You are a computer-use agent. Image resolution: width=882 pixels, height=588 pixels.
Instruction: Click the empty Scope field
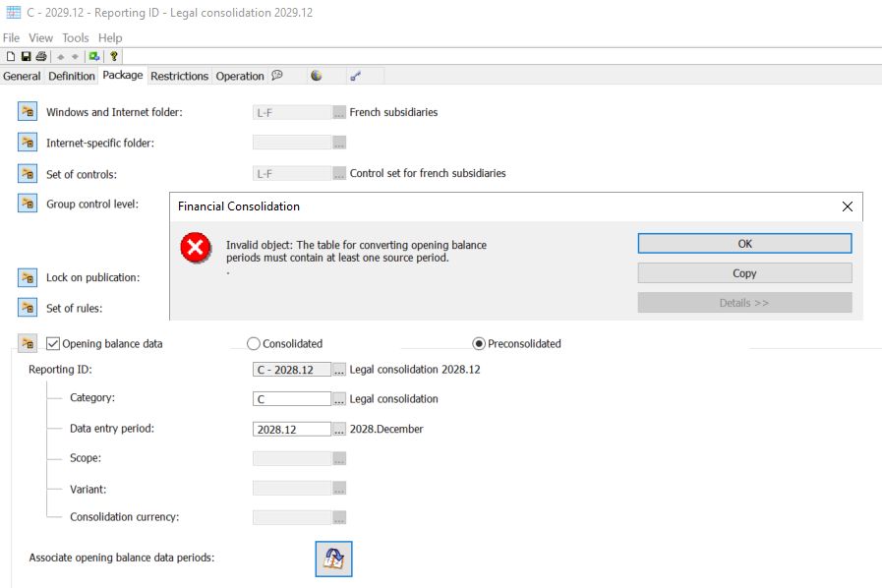pos(292,458)
